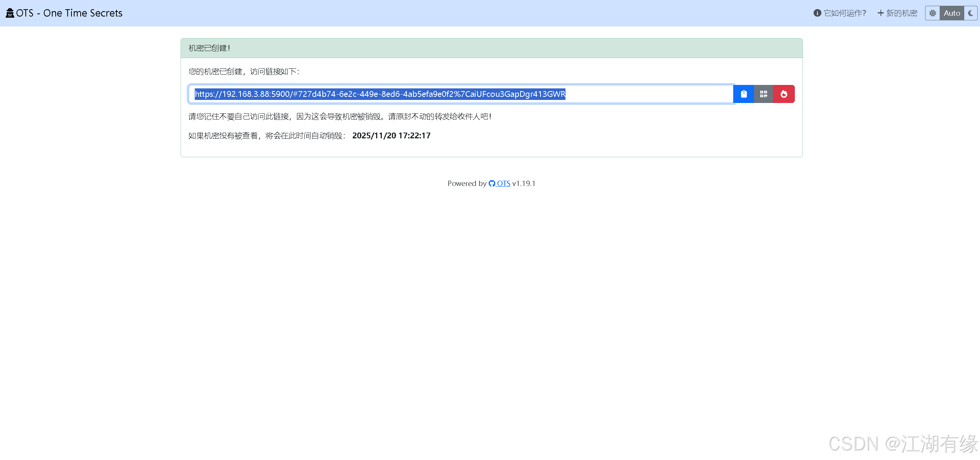980x460 pixels.
Task: Burn the secret using red flame button
Action: click(784, 94)
